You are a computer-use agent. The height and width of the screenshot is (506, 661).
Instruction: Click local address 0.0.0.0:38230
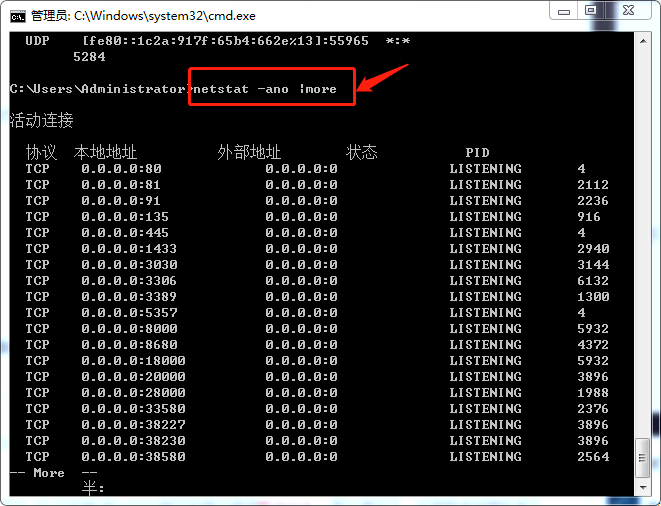[x=134, y=441]
